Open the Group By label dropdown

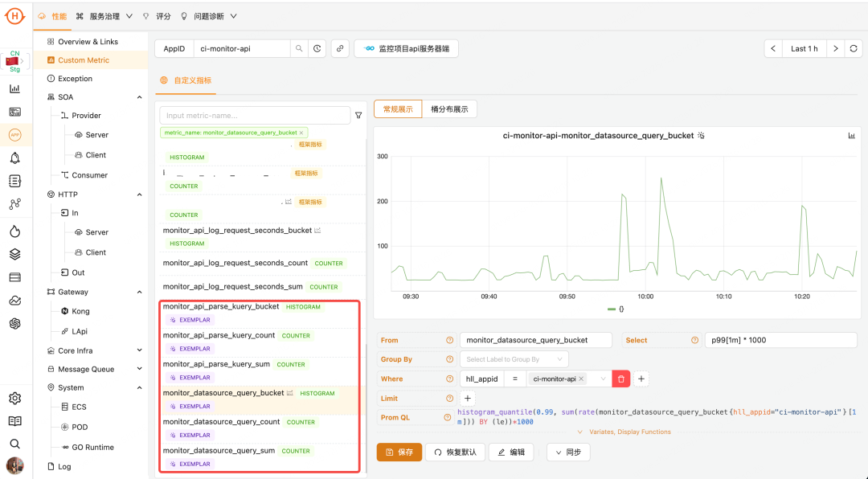point(514,359)
